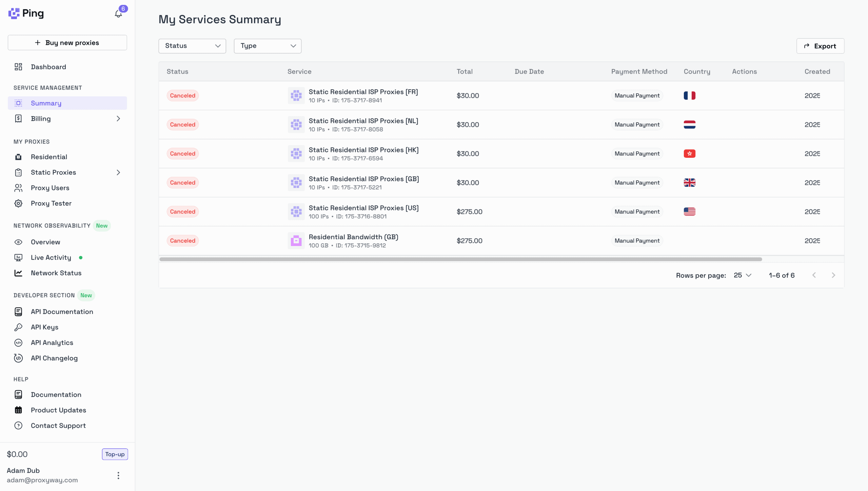Open the Type filter dropdown

point(268,46)
